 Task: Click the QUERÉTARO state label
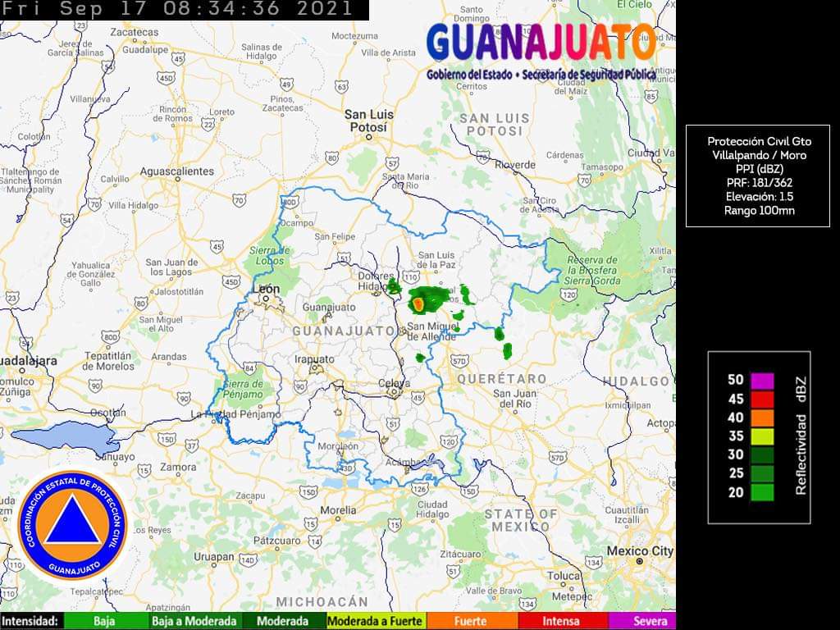502,379
